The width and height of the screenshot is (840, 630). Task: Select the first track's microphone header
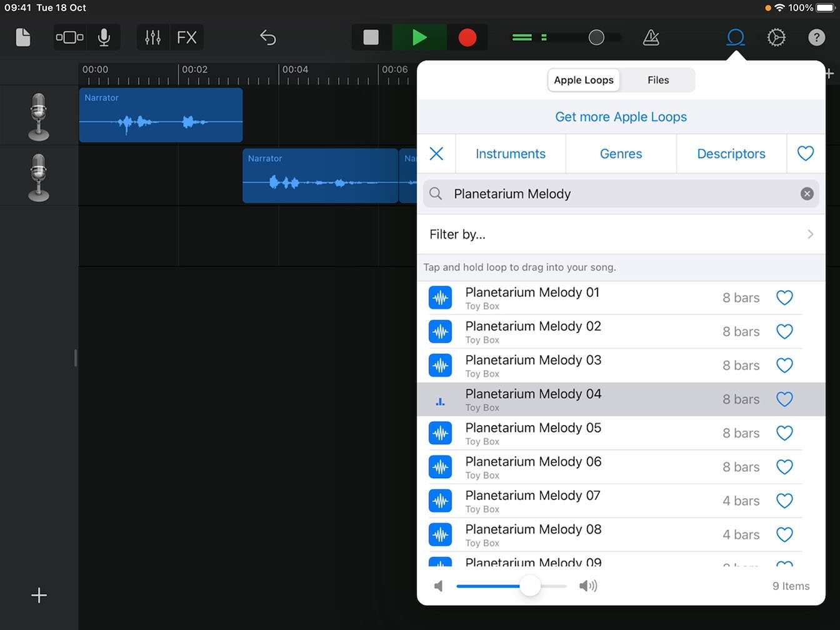point(39,116)
